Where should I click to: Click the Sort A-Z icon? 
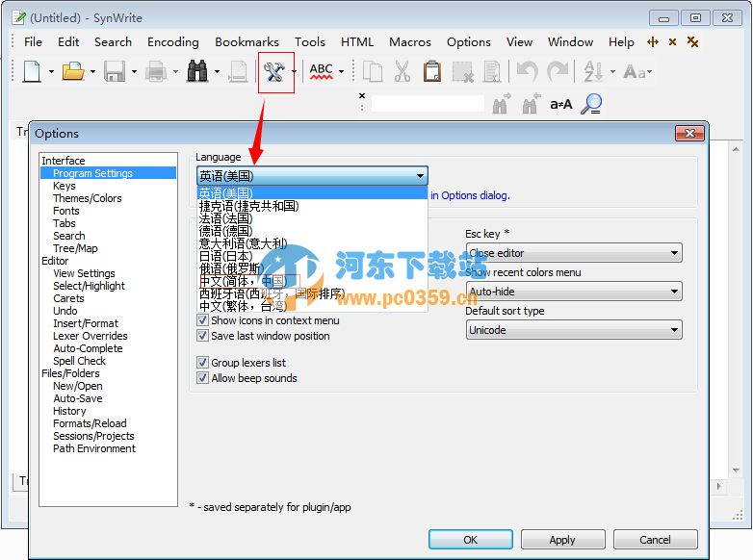[593, 72]
